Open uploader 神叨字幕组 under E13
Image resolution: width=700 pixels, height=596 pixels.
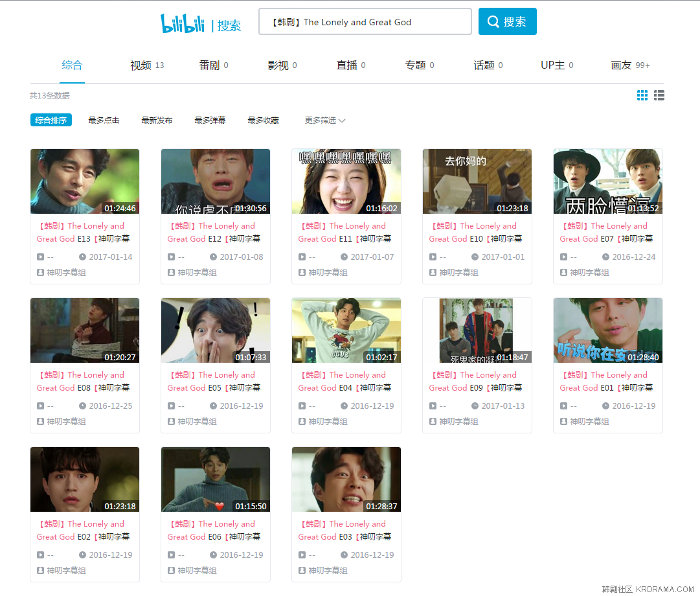point(66,272)
